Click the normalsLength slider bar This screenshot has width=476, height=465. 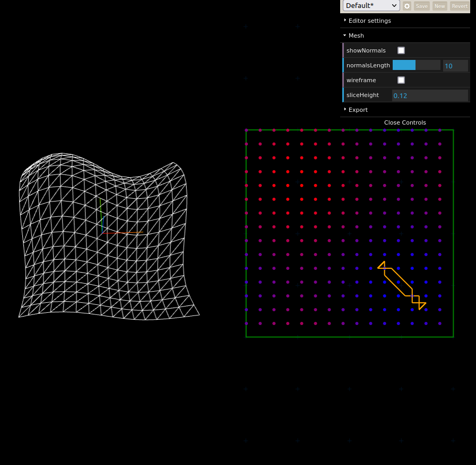click(x=416, y=65)
